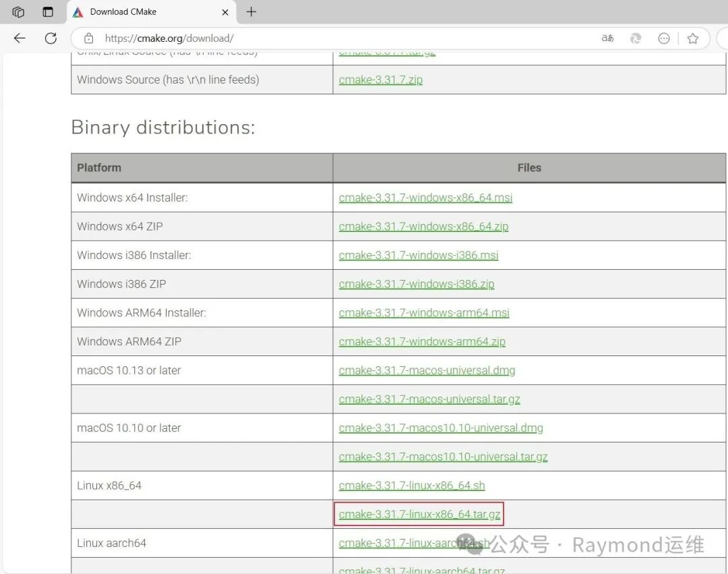This screenshot has width=728, height=574.
Task: Download cmake-3.31.7-macos-universal.dmg
Action: (x=427, y=370)
